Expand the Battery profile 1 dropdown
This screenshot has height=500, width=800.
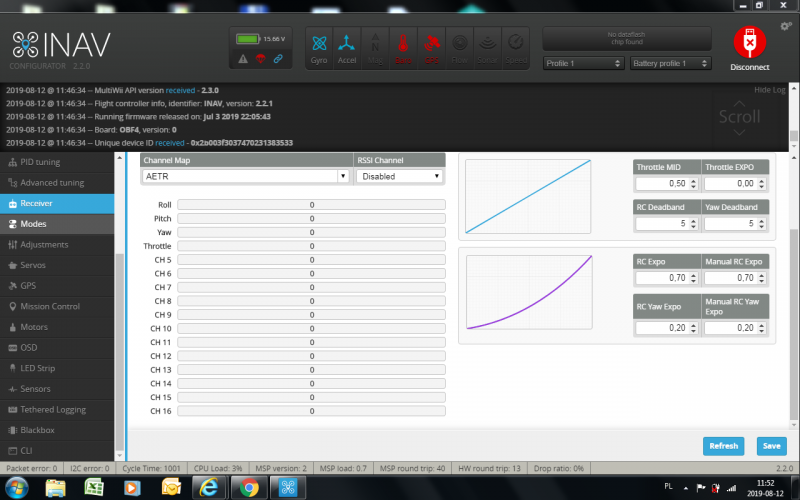pyautogui.click(x=670, y=64)
